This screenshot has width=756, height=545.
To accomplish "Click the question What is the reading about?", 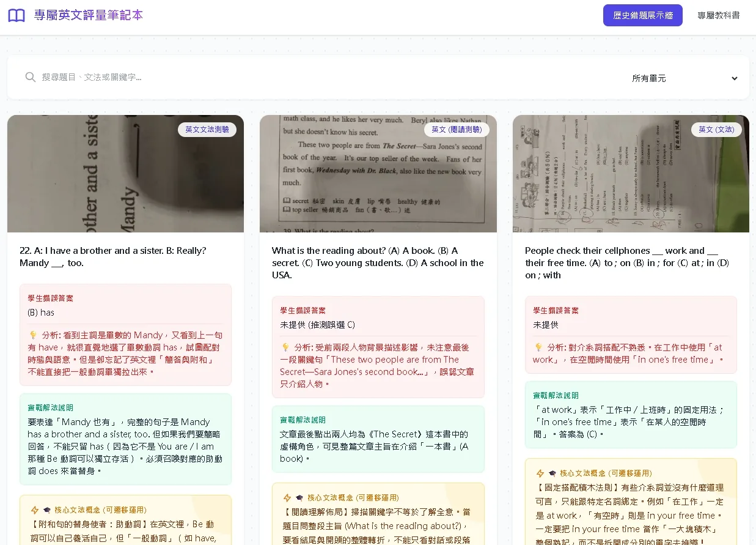I will (x=378, y=263).
